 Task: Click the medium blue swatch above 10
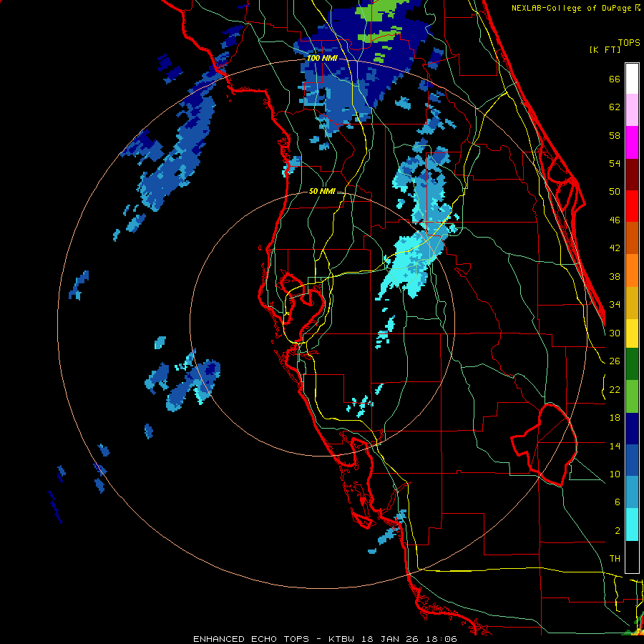[x=632, y=460]
